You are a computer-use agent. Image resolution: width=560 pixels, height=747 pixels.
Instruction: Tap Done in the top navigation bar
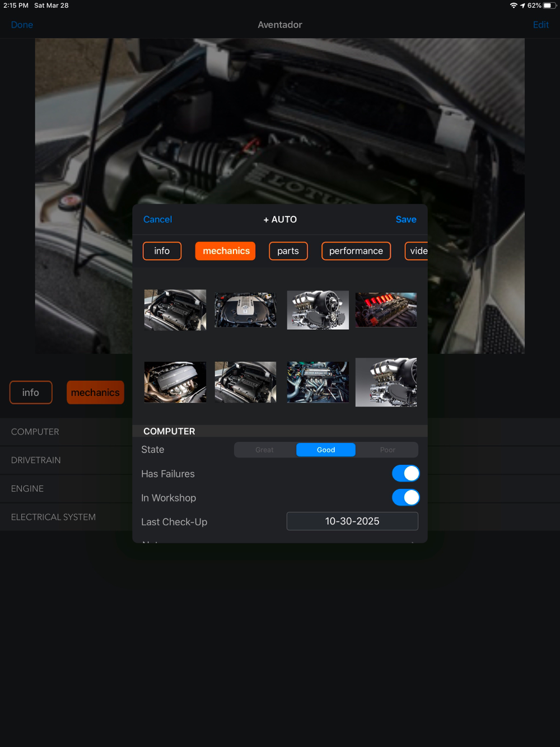point(22,25)
